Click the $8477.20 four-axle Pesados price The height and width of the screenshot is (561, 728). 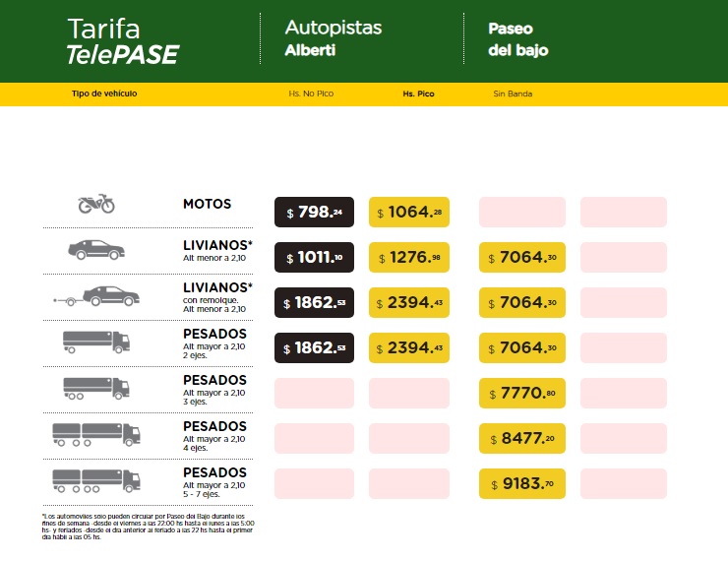521,439
